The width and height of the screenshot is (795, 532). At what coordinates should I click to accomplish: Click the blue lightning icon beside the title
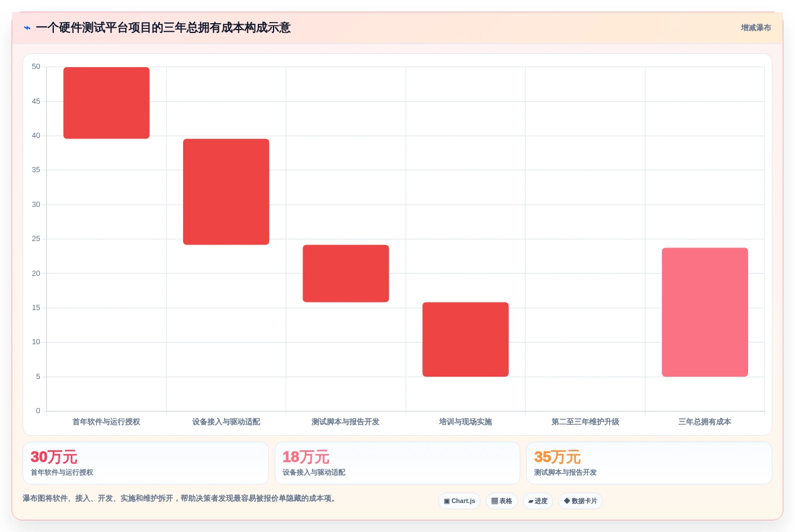27,28
